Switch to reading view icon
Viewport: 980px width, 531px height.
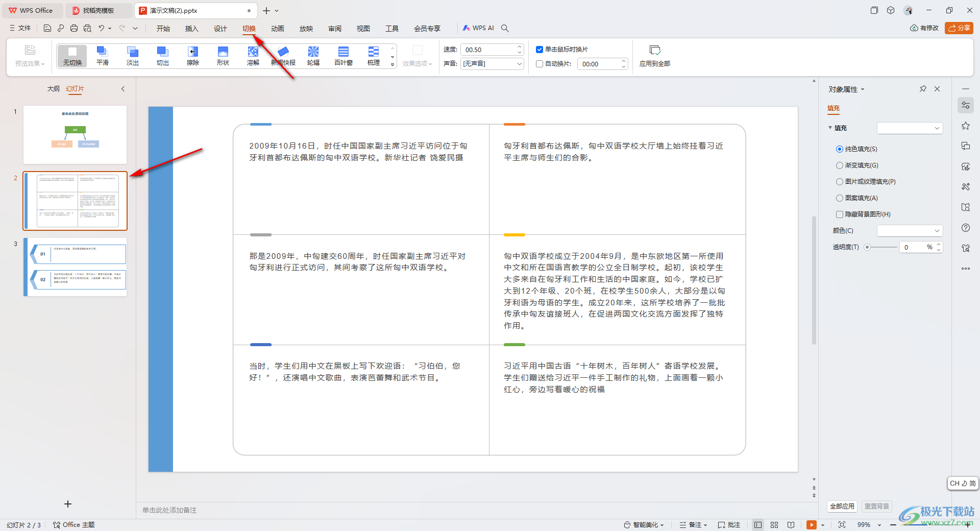[x=791, y=525]
